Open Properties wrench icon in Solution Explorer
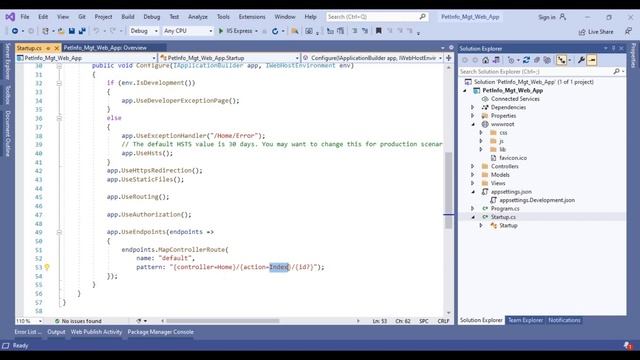 coord(581,60)
